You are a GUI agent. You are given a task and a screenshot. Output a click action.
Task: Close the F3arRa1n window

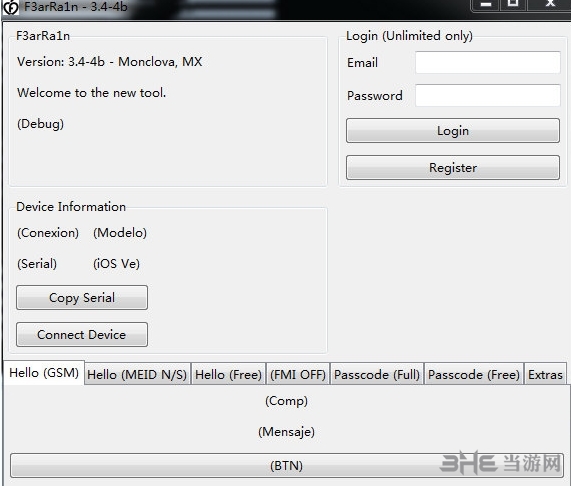point(550,4)
